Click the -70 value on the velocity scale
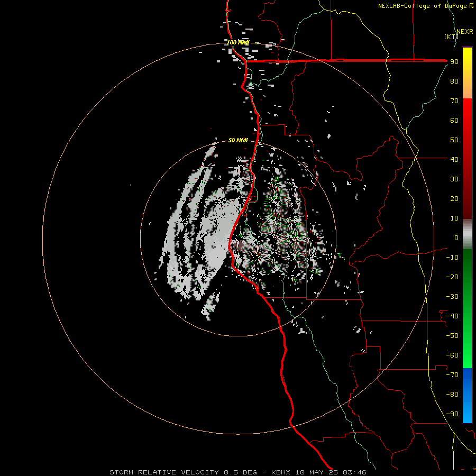This screenshot has width=476, height=476. click(452, 375)
